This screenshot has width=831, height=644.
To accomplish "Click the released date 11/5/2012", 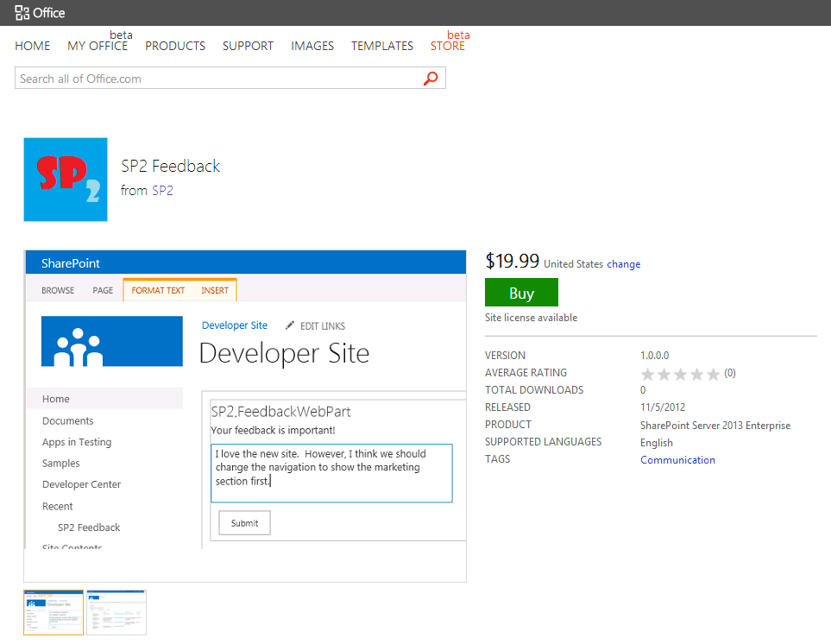I will [x=663, y=407].
